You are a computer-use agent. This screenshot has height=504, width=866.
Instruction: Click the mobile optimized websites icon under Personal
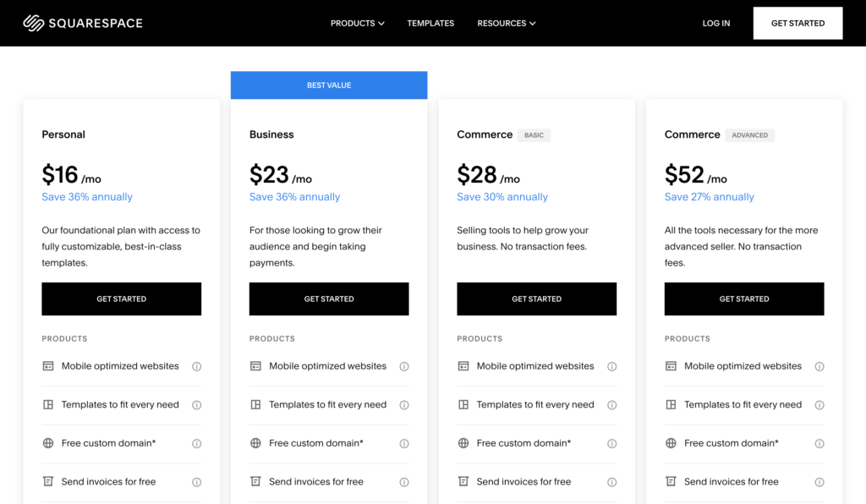tap(49, 365)
